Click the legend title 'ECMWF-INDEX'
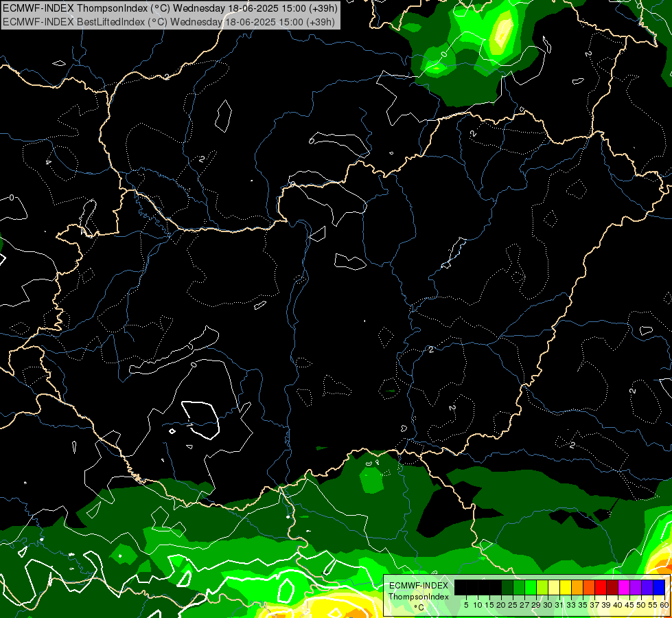 tap(419, 586)
